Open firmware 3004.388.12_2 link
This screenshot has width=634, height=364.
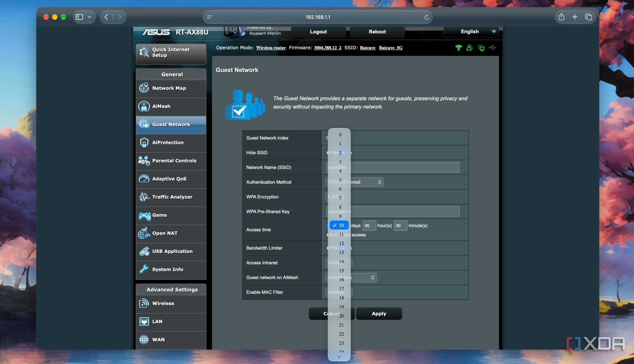tap(327, 48)
